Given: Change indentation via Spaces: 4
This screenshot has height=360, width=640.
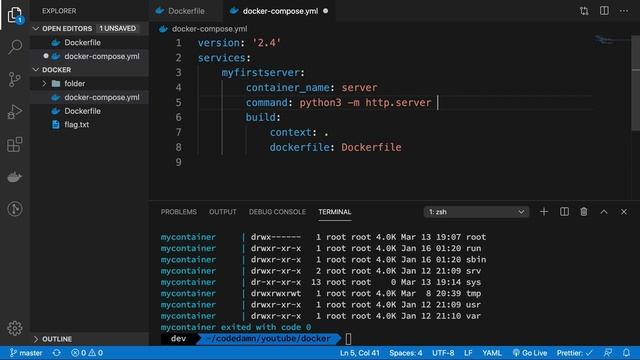Looking at the screenshot, I should click(x=406, y=353).
